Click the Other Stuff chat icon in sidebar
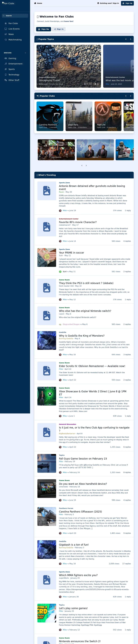138x644 pixels. tap(6, 80)
